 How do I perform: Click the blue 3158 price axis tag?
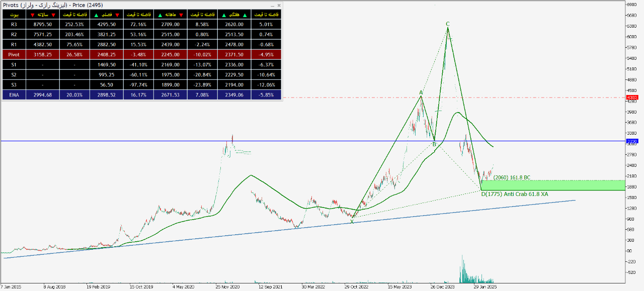[632, 141]
